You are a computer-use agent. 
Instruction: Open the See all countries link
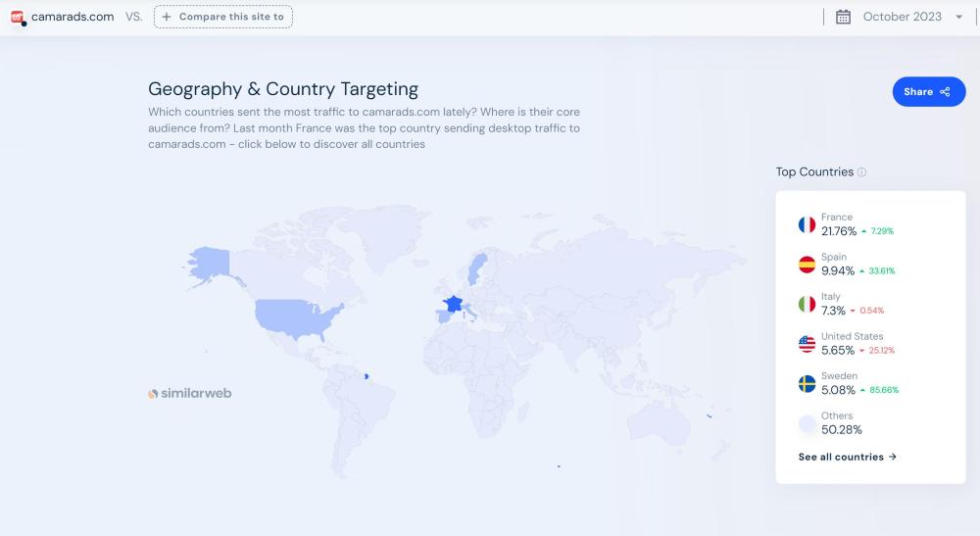847,457
